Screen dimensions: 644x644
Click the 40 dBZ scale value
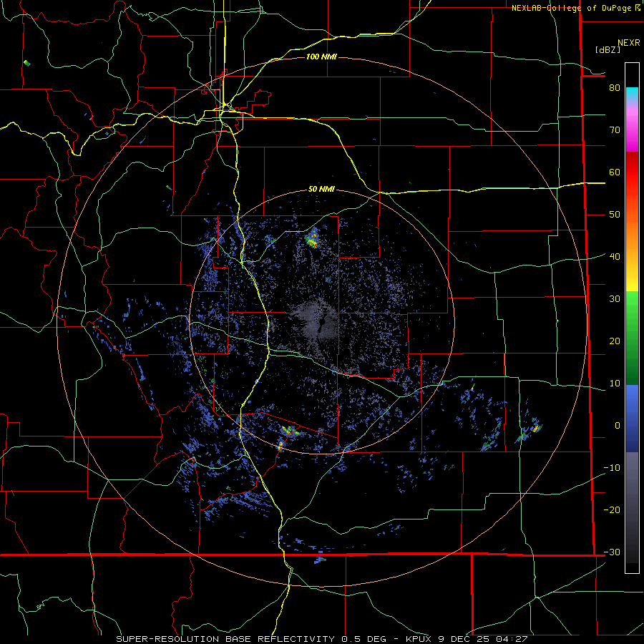click(615, 257)
